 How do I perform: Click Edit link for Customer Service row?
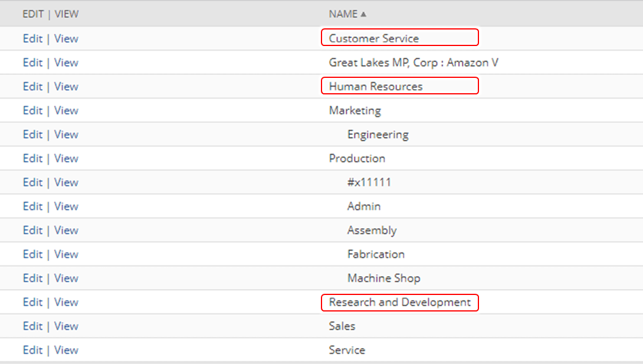[x=32, y=38]
